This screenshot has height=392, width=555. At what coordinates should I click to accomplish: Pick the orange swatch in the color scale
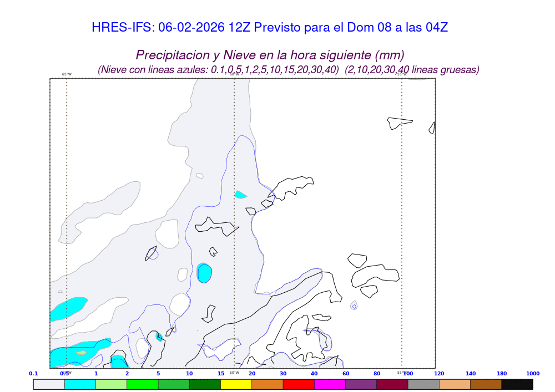point(268,384)
